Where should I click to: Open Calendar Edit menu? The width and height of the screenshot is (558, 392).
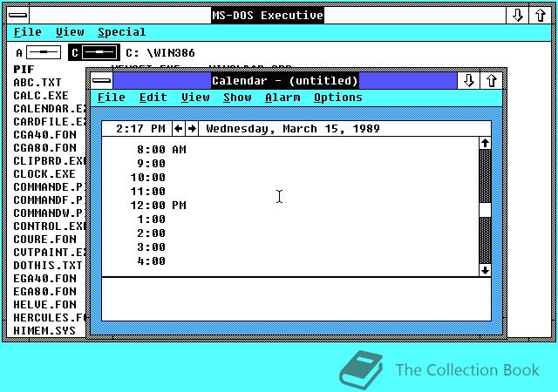point(153,98)
